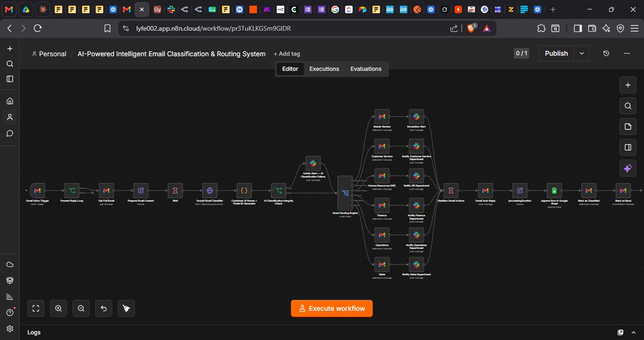Viewport: 644px width, 340px height.
Task: Select the Operations Gmail node
Action: pyautogui.click(x=382, y=235)
